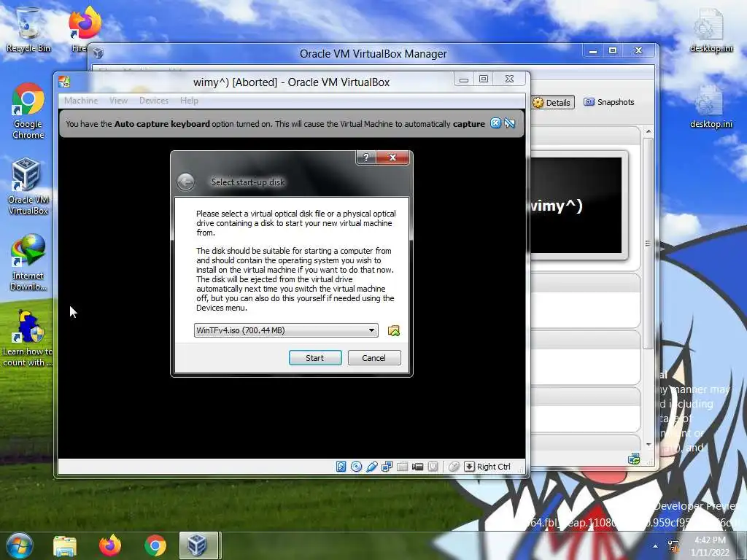Viewport: 747px width, 560px height.
Task: Click the network system tray icon
Action: click(x=673, y=546)
